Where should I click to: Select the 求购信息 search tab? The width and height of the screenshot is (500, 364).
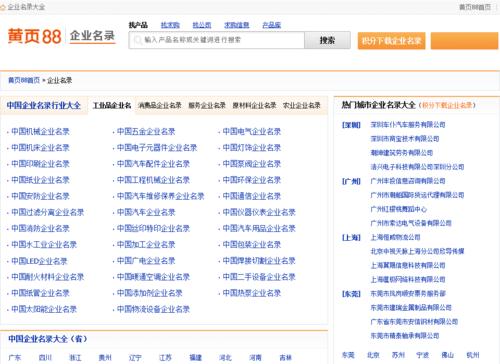click(x=237, y=25)
